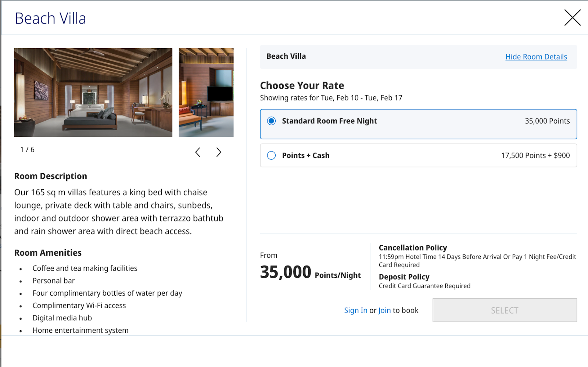Click Hide Room Details link
Viewport: 588px width, 367px height.
pos(536,57)
